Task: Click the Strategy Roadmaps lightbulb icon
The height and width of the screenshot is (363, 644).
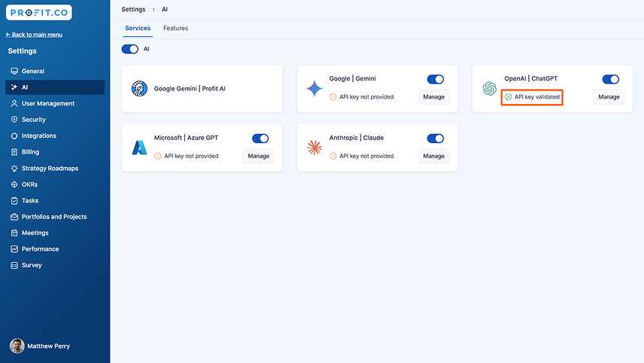Action: [14, 168]
